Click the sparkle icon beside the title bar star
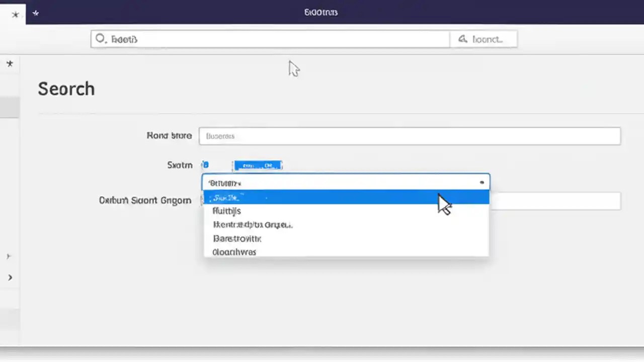This screenshot has width=644, height=362. [x=35, y=13]
